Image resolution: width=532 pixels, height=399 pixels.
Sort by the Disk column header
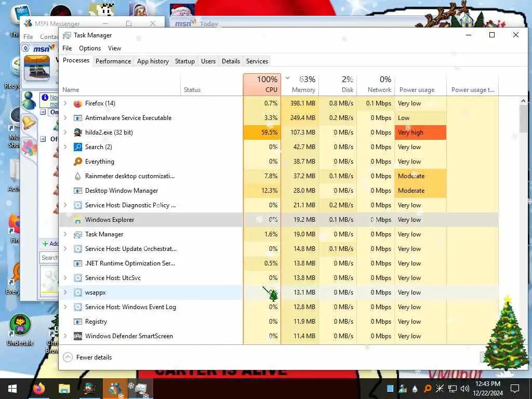tap(338, 85)
